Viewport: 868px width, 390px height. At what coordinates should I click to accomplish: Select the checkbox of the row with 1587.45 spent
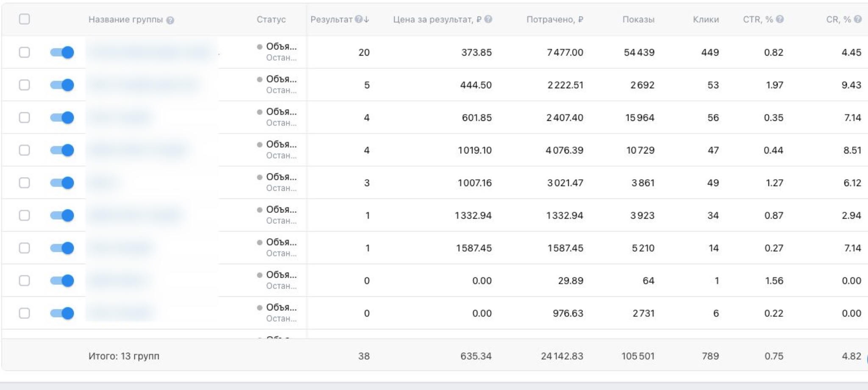[25, 248]
